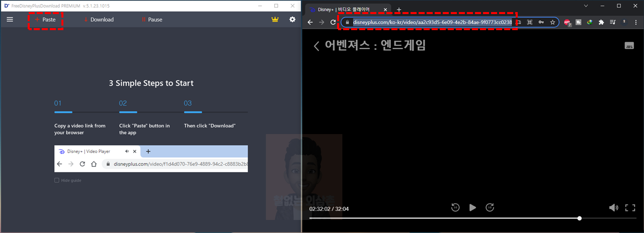Rewind the video 10 seconds

click(455, 207)
